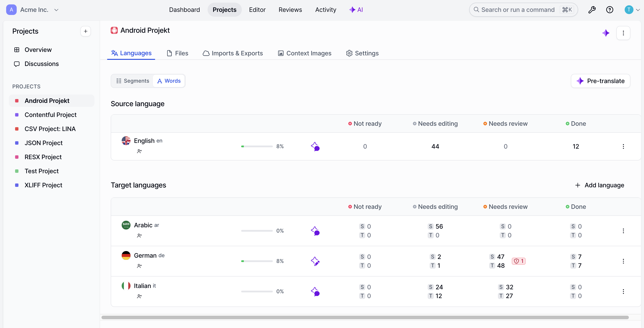644x328 pixels.
Task: Click the add member icon under English
Action: click(139, 151)
